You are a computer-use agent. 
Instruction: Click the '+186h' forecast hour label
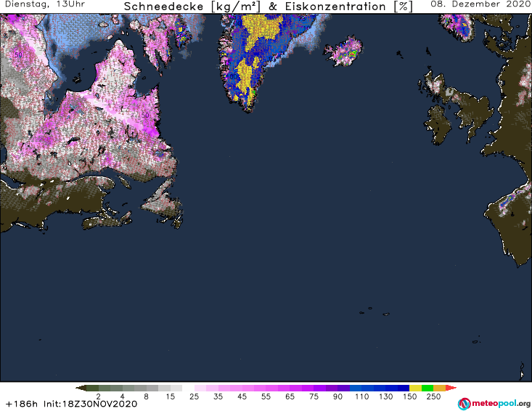click(22, 404)
